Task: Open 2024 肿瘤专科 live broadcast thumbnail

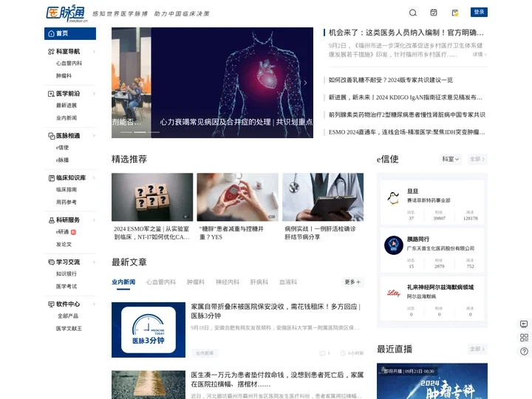Action: click(432, 381)
